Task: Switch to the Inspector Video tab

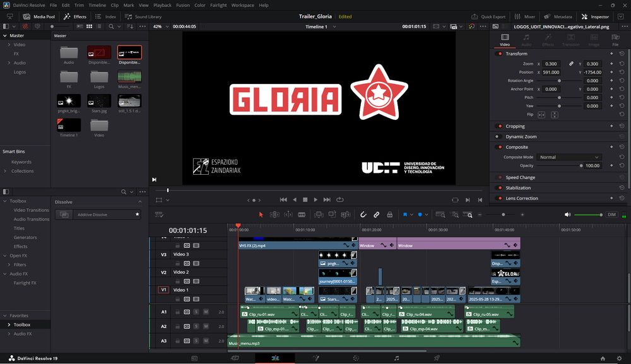Action: tap(505, 40)
